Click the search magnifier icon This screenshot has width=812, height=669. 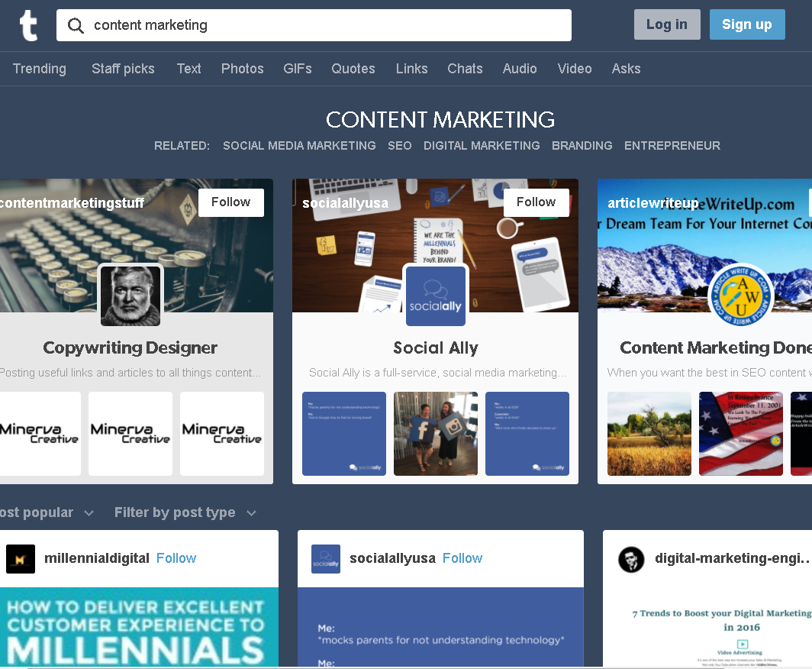pyautogui.click(x=76, y=25)
